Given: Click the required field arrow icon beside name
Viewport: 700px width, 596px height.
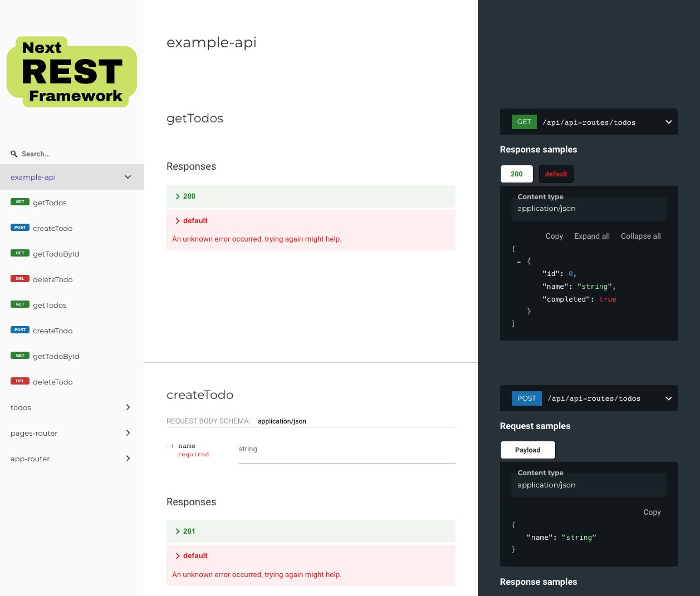Looking at the screenshot, I should (170, 446).
